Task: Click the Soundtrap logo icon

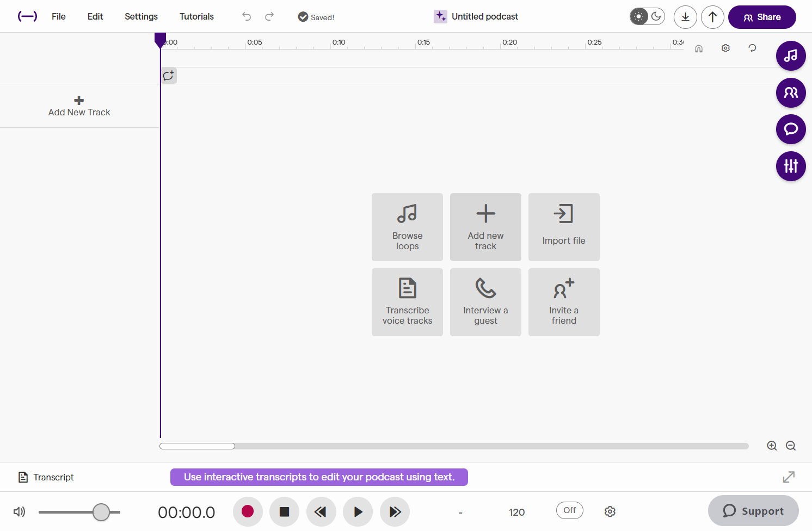Action: point(27,16)
